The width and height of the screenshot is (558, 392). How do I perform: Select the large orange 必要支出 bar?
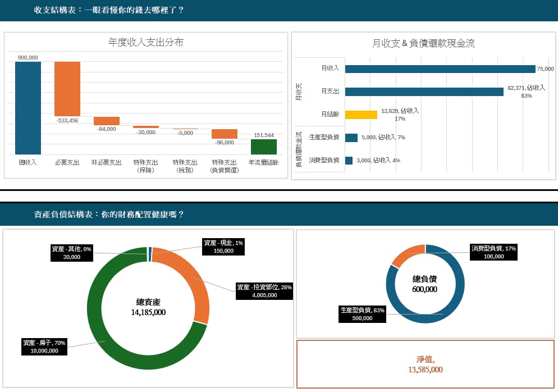click(67, 88)
